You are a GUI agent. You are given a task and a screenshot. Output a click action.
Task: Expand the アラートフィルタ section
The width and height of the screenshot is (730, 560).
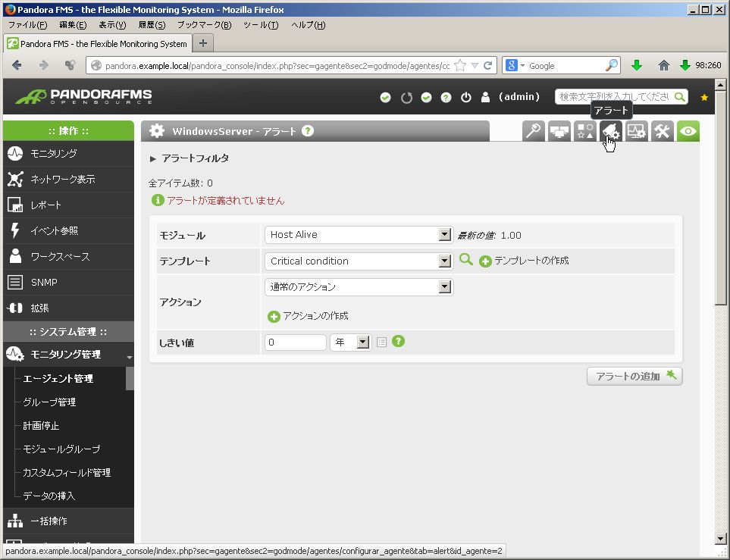pos(190,158)
